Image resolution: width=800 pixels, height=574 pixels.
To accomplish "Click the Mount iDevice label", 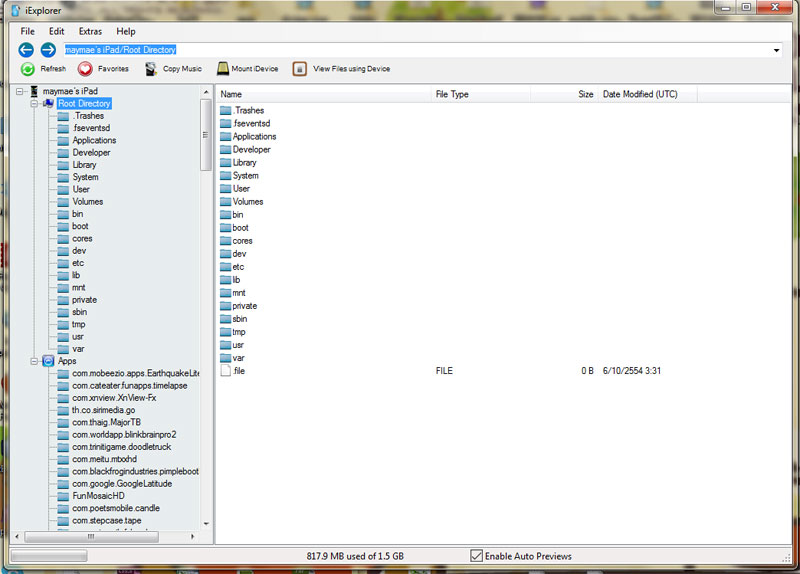I will pos(255,69).
